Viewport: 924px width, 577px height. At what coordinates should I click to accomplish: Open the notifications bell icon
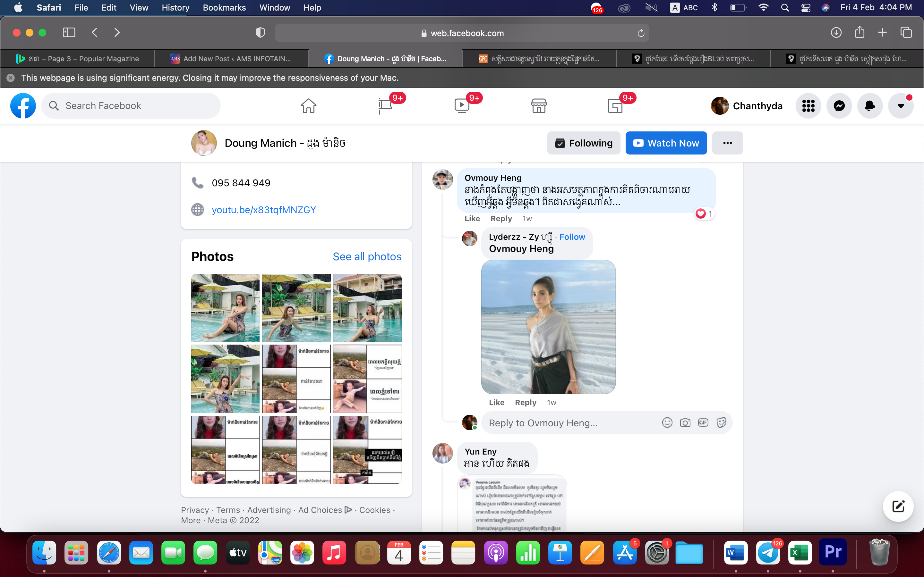click(x=870, y=106)
